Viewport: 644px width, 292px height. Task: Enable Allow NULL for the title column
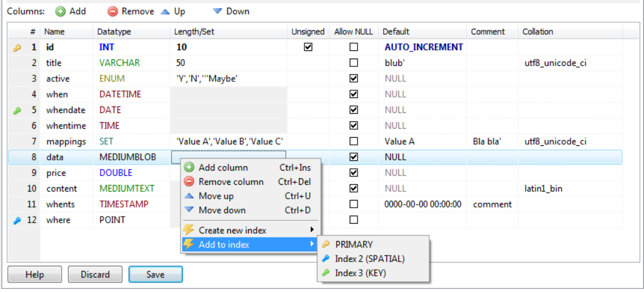point(353,63)
